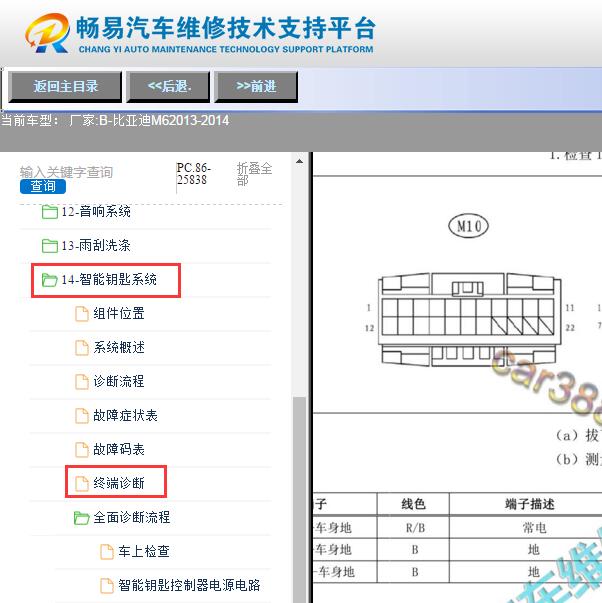This screenshot has height=603, width=602.
Task: Expand the 12-音响系统 tree item
Action: pos(96,212)
